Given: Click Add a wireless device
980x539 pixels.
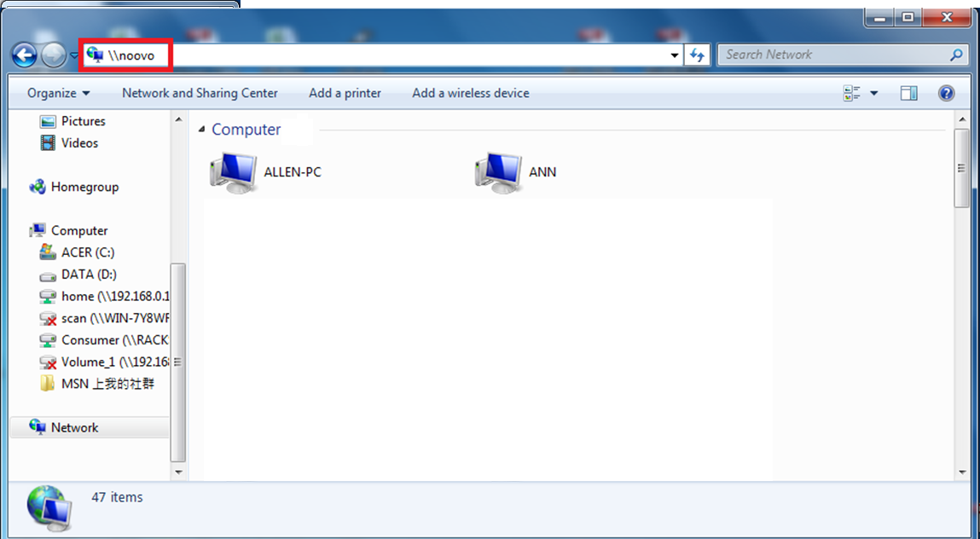Looking at the screenshot, I should coord(470,93).
